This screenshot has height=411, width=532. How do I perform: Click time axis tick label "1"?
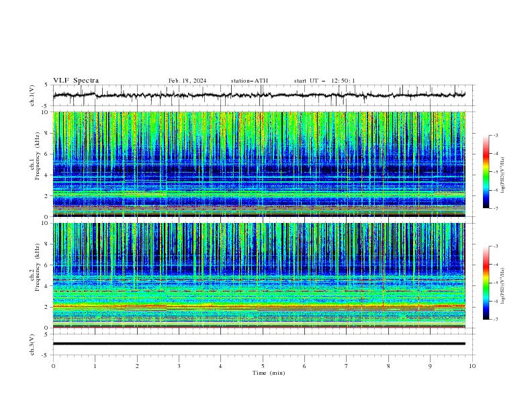[95, 366]
